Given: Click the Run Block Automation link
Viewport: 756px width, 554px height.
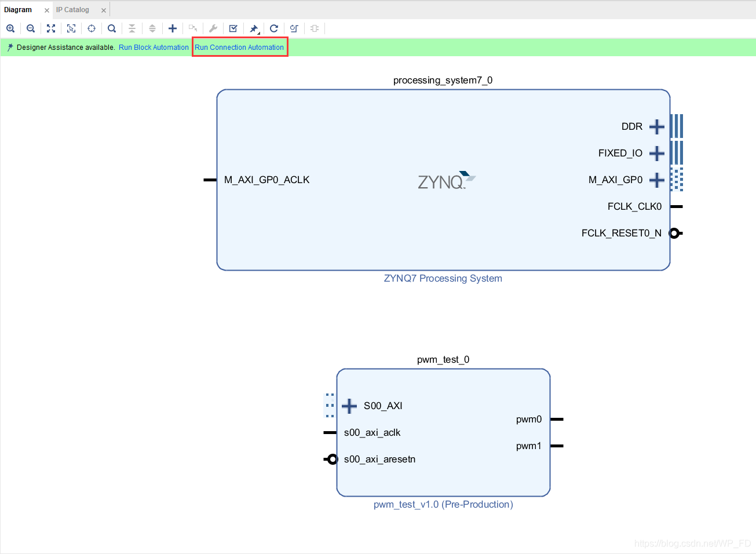Looking at the screenshot, I should pos(154,48).
